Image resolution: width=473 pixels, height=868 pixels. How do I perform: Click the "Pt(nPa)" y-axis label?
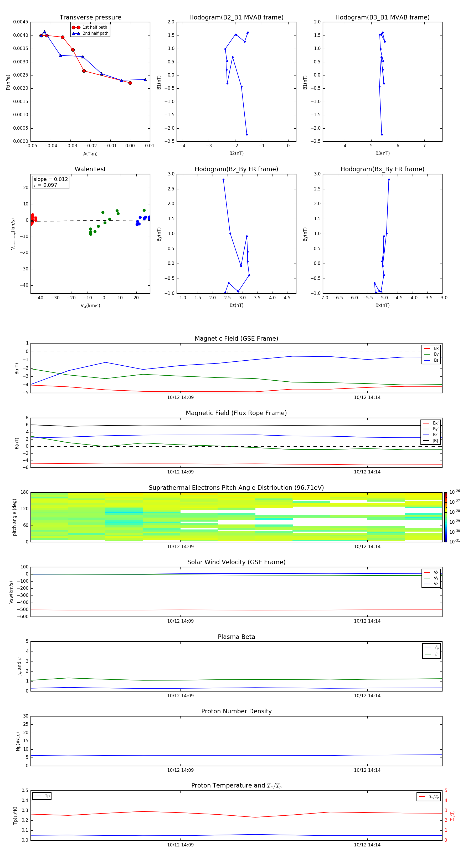[8, 82]
